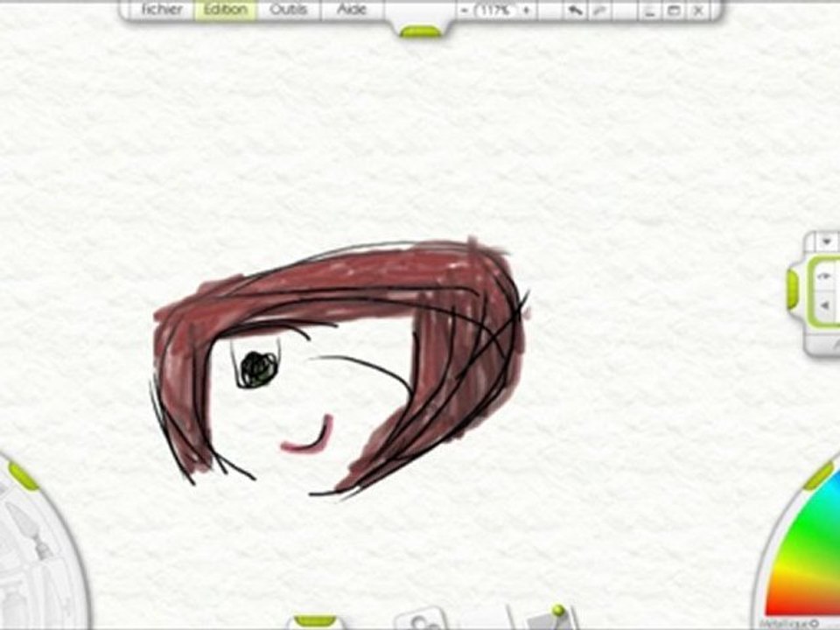Image resolution: width=840 pixels, height=630 pixels.
Task: Minimize the ArtRage window
Action: [649, 10]
